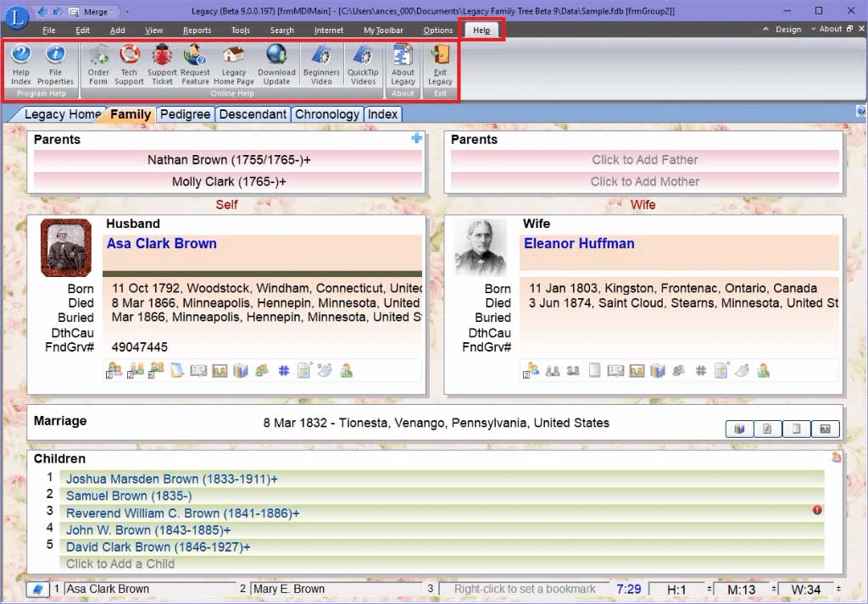868x604 pixels.
Task: Open the husband's spouses icon
Action: click(x=135, y=370)
